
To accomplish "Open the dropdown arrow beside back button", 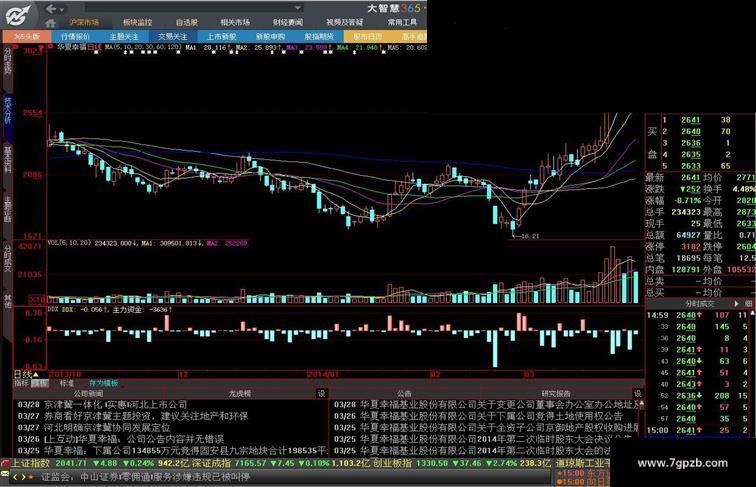I will [61, 9].
